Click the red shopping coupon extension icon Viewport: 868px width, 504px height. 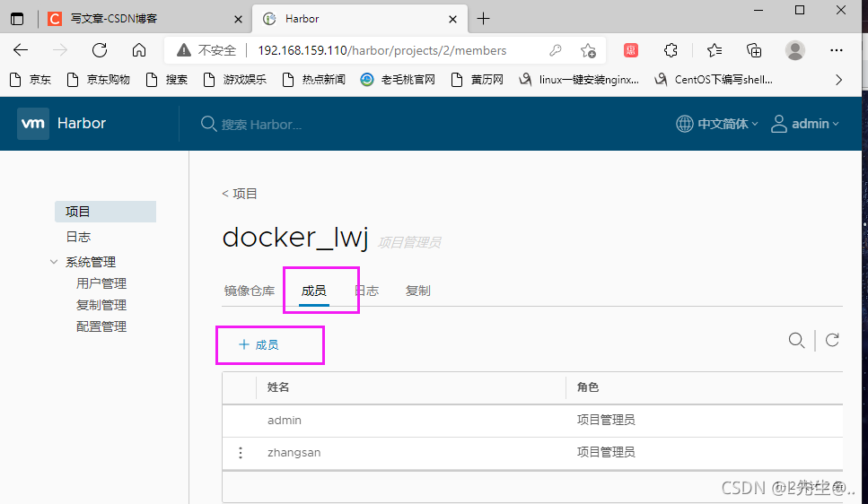click(x=630, y=50)
